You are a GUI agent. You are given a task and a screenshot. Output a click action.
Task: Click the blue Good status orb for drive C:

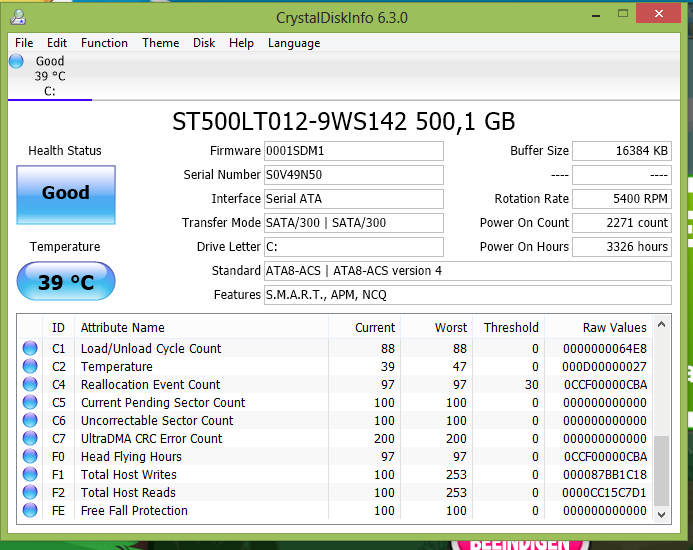(16, 61)
